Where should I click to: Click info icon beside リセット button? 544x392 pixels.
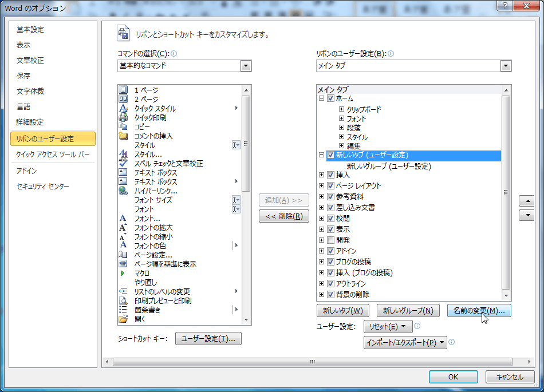[417, 326]
